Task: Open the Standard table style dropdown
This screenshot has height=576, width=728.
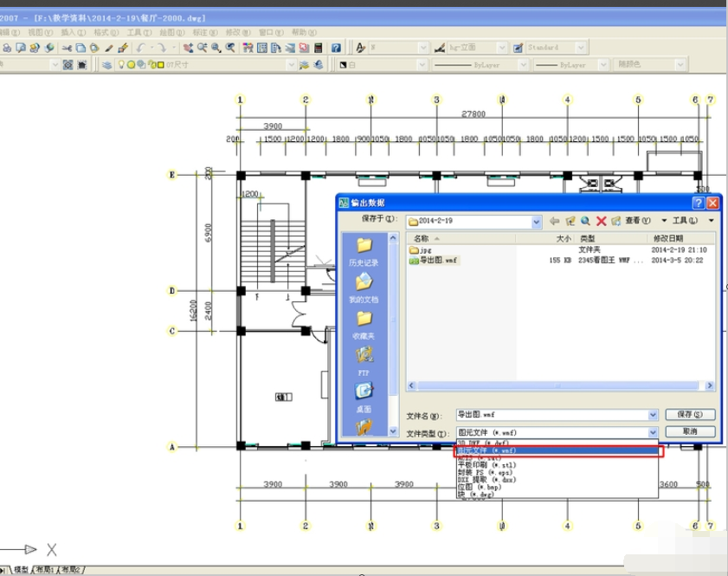Action: click(x=580, y=48)
